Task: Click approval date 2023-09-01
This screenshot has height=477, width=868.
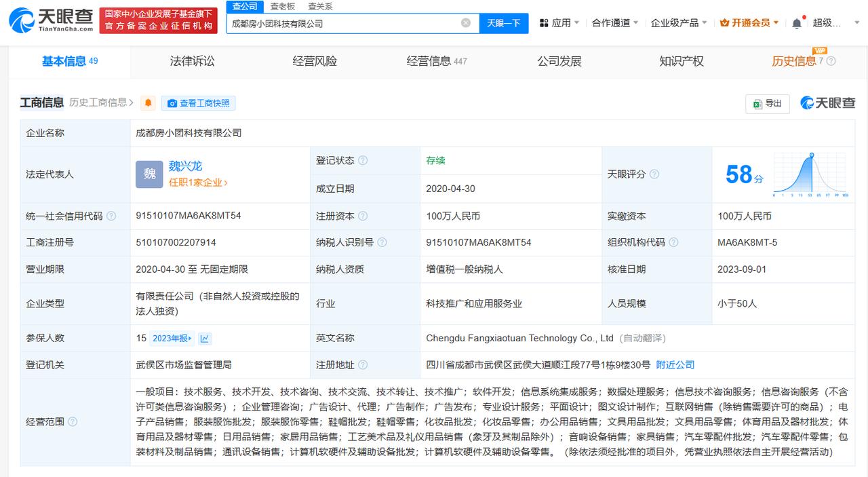Action: pyautogui.click(x=742, y=269)
